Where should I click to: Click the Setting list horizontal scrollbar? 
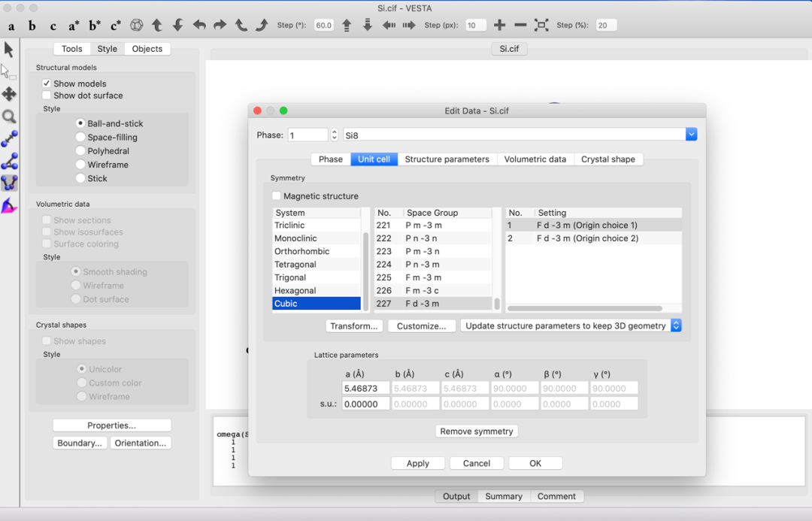pos(585,308)
